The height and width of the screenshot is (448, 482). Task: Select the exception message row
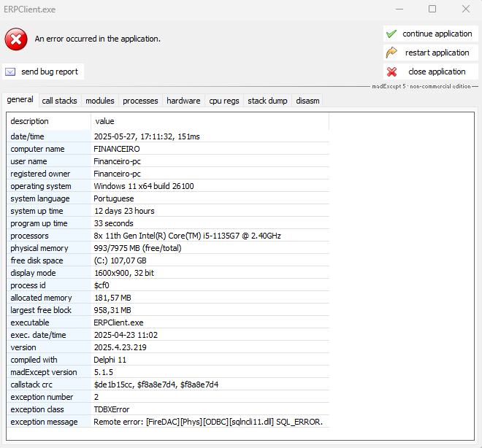point(168,422)
